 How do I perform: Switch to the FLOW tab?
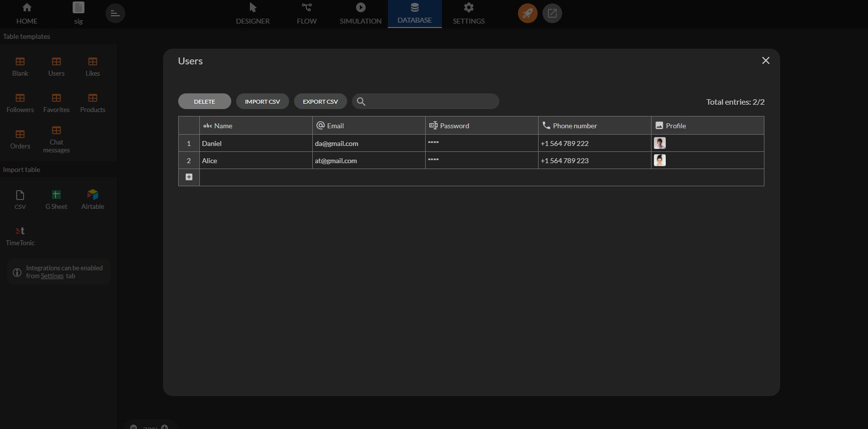[307, 14]
